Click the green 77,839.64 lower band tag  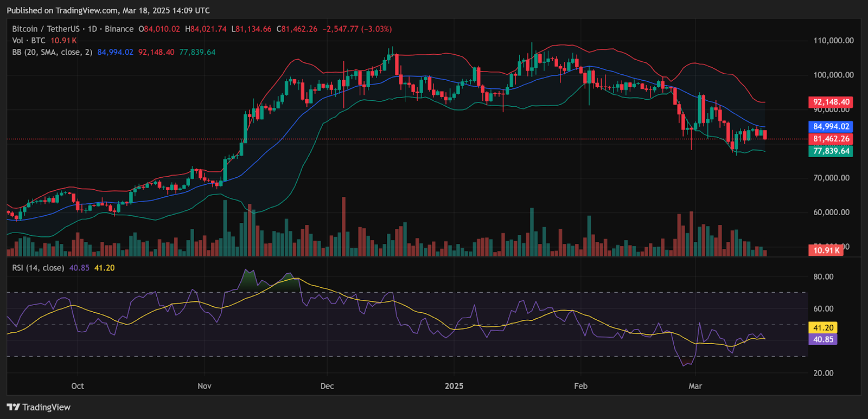click(831, 151)
